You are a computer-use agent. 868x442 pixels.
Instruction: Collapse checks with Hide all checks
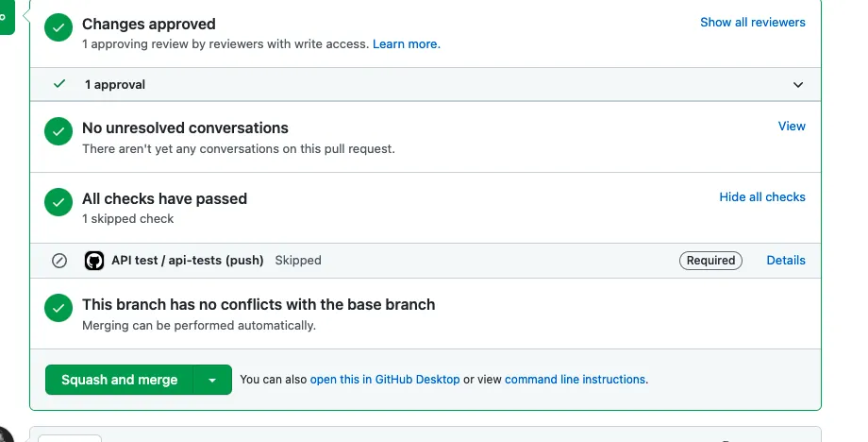click(762, 197)
